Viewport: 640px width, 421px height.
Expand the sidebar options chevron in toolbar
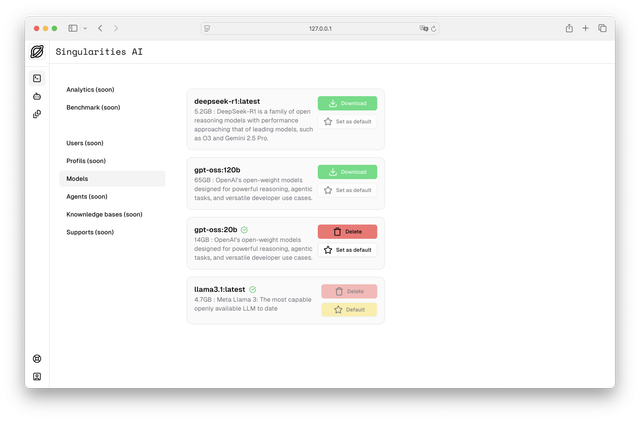point(85,28)
